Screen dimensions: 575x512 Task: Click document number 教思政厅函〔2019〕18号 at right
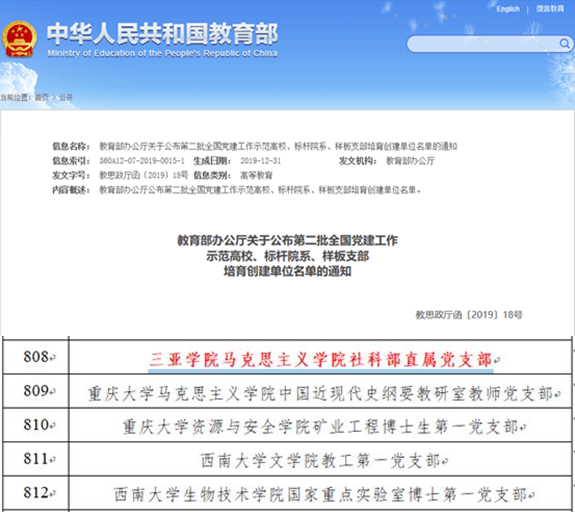469,315
